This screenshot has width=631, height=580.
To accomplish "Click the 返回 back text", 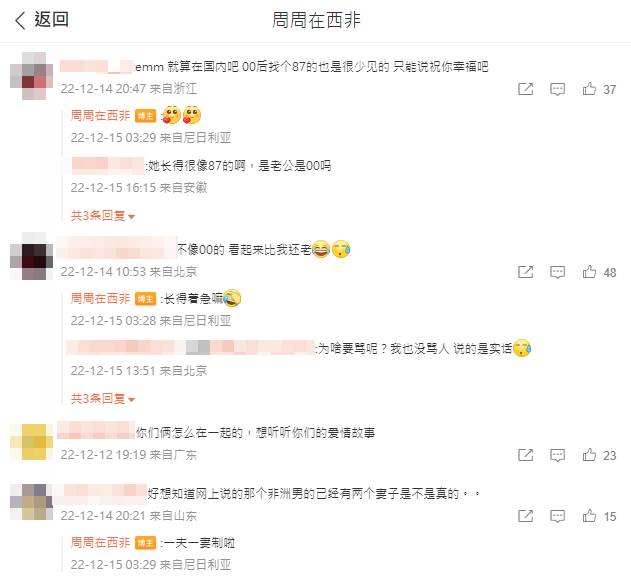I will tap(52, 19).
